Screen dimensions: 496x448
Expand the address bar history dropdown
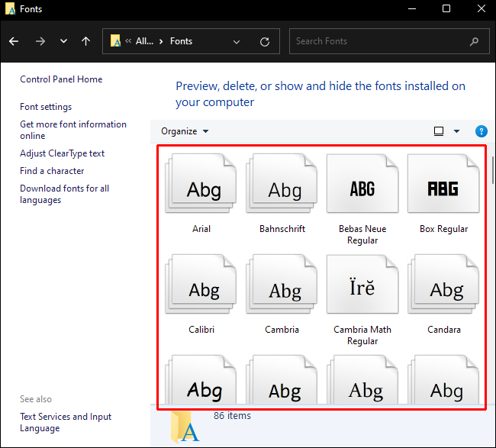point(237,41)
